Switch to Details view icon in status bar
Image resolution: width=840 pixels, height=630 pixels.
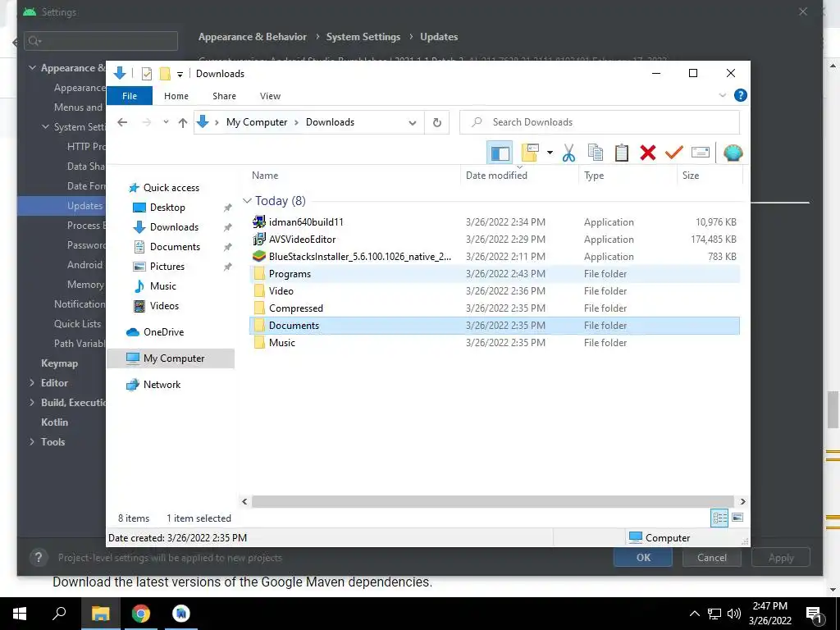coord(719,518)
